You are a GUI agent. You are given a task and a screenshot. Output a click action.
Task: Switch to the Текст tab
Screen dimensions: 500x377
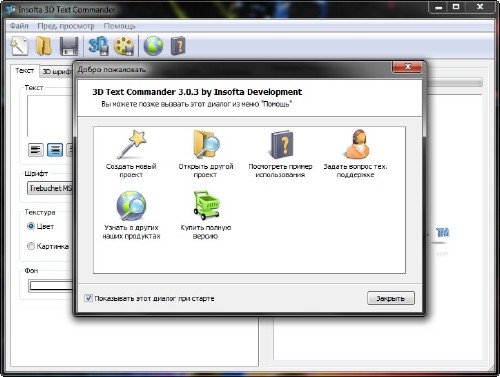pos(25,71)
